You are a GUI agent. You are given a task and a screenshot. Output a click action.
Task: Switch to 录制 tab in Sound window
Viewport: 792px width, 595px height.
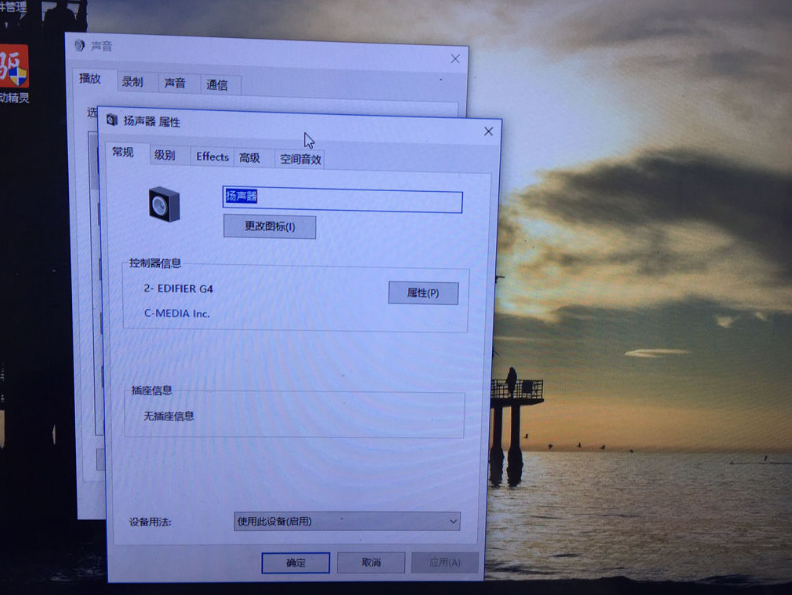click(x=132, y=82)
